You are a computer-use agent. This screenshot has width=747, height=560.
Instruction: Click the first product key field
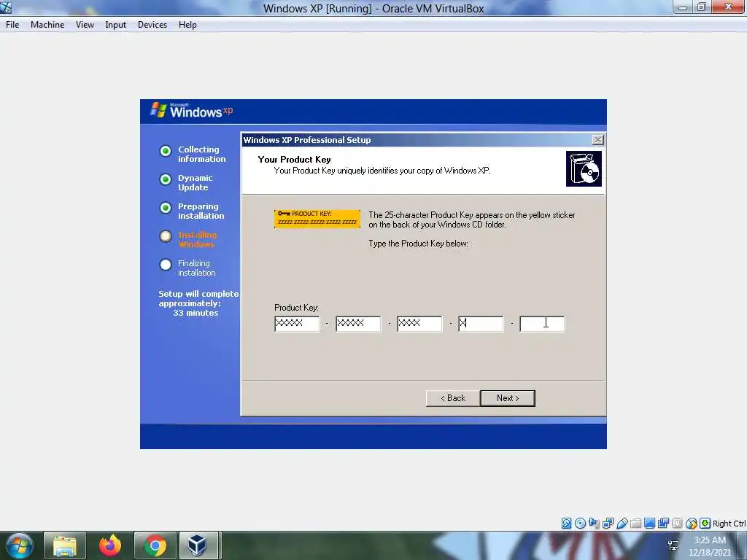pyautogui.click(x=298, y=324)
